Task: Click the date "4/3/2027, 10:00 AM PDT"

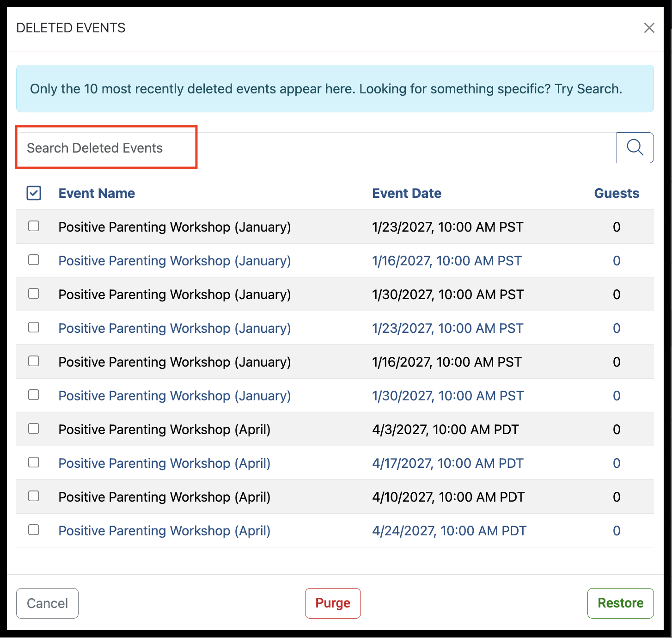Action: [446, 429]
